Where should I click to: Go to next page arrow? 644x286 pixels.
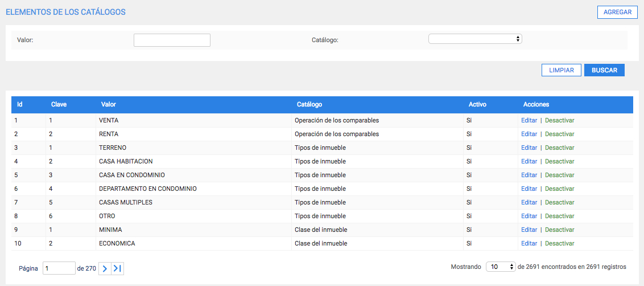coord(105,268)
